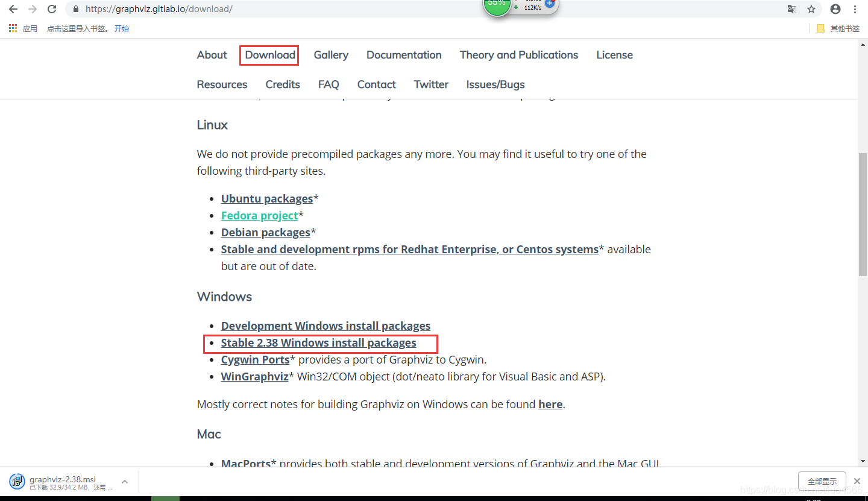Click the Linux section heading
The width and height of the screenshot is (868, 501).
[x=212, y=125]
